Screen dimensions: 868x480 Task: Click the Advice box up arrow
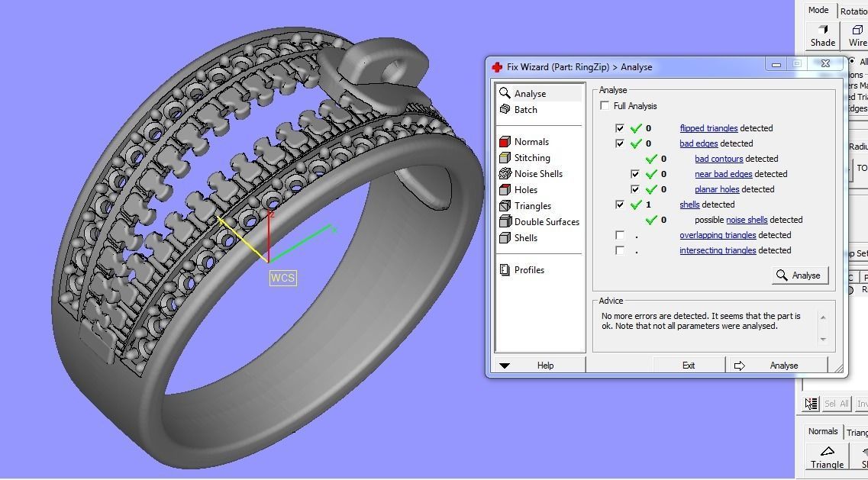click(x=823, y=317)
